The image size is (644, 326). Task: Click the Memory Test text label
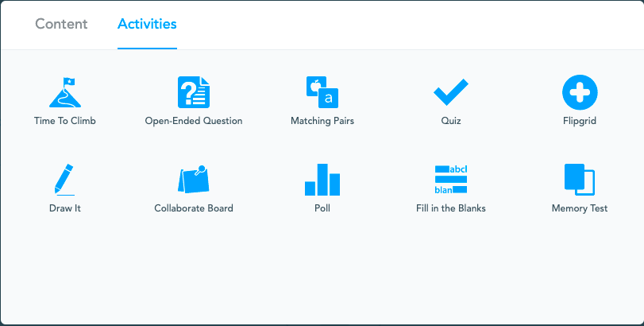(580, 208)
